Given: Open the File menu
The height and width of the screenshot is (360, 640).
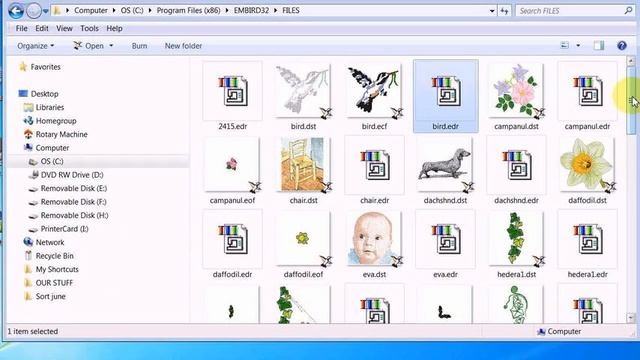Looking at the screenshot, I should pyautogui.click(x=22, y=29).
